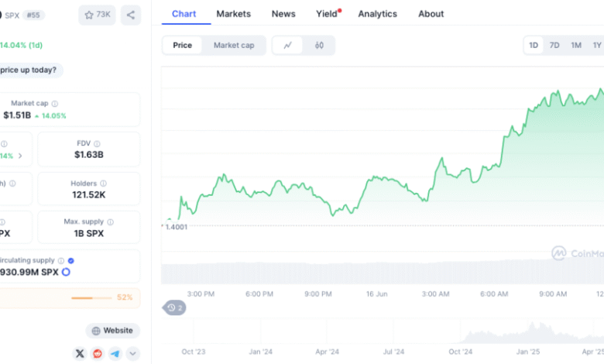Open the Markets tab
This screenshot has width=604, height=364.
pos(233,14)
